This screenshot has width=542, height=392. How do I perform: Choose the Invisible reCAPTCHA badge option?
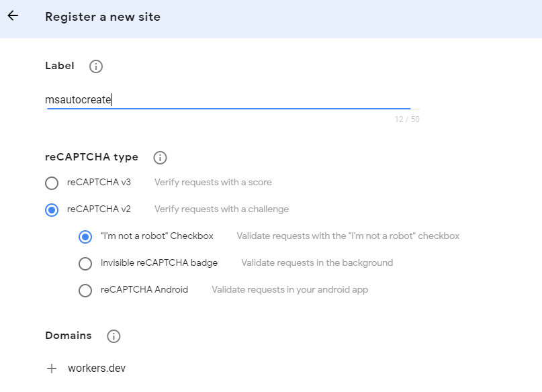point(85,263)
